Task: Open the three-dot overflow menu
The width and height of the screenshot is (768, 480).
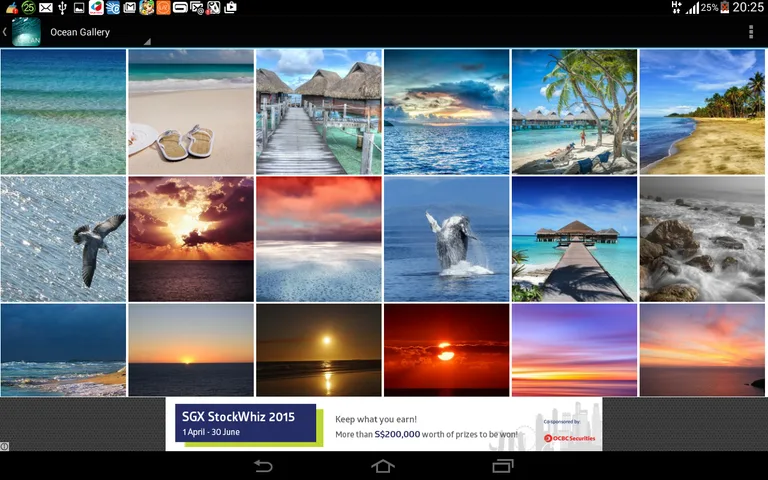Action: point(751,32)
